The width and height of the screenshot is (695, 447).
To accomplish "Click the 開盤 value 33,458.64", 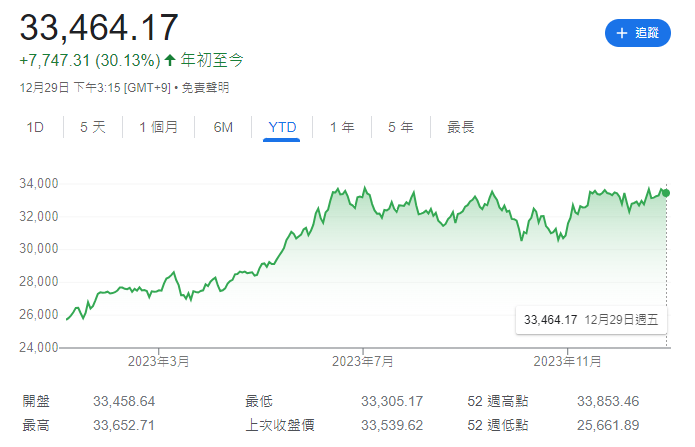I will pos(124,402).
